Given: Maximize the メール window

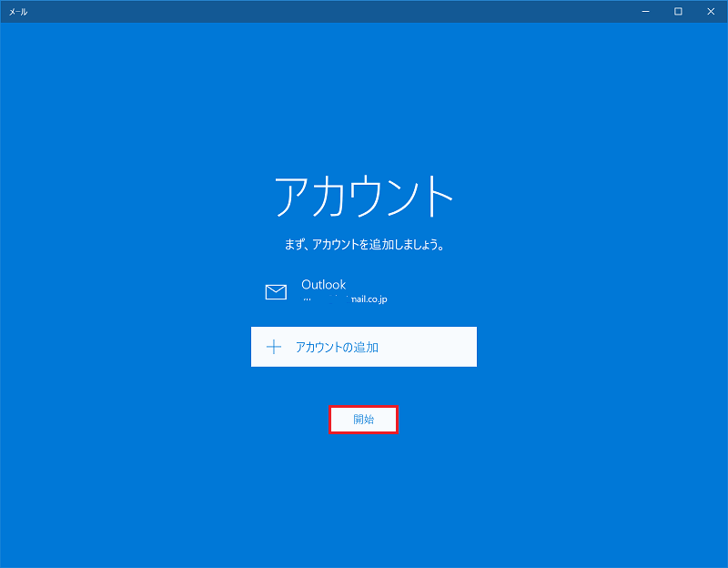Looking at the screenshot, I should point(678,11).
